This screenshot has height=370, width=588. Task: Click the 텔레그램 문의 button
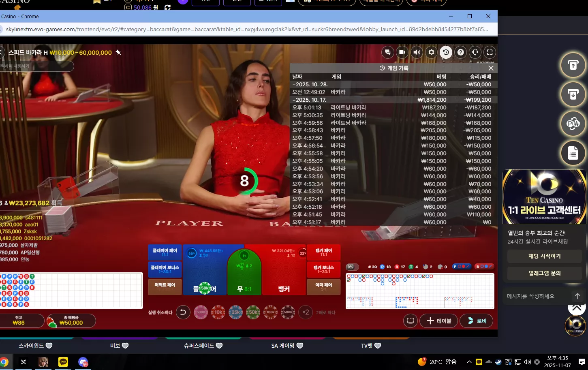pos(545,273)
